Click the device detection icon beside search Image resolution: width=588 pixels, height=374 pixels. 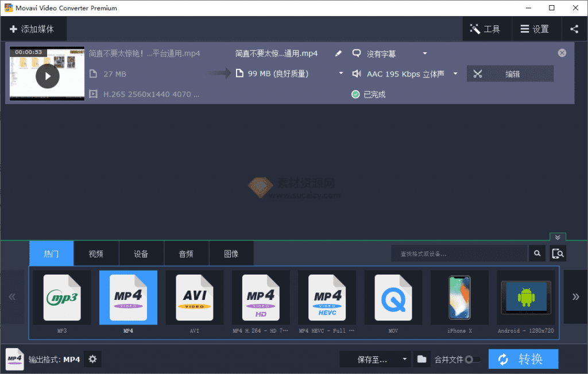[x=558, y=253]
